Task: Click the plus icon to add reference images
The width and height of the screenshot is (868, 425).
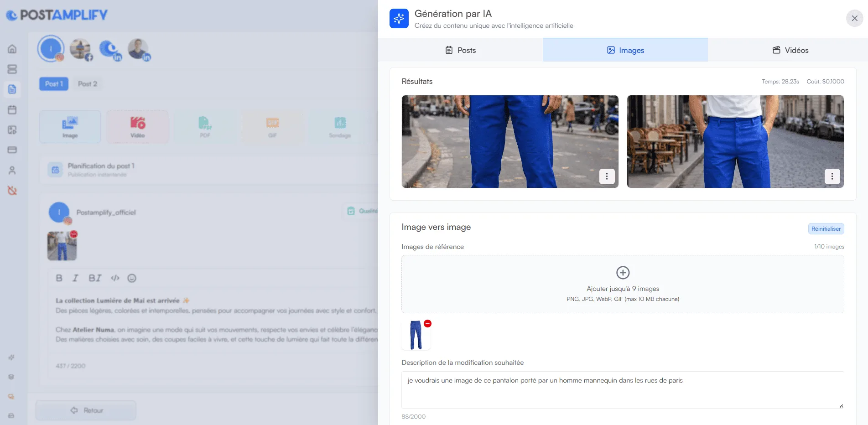Action: pyautogui.click(x=623, y=273)
